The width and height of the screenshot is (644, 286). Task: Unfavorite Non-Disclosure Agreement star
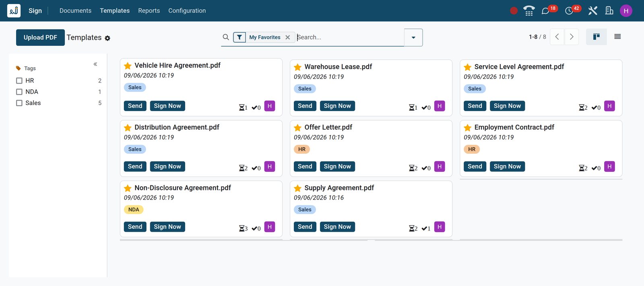click(128, 188)
